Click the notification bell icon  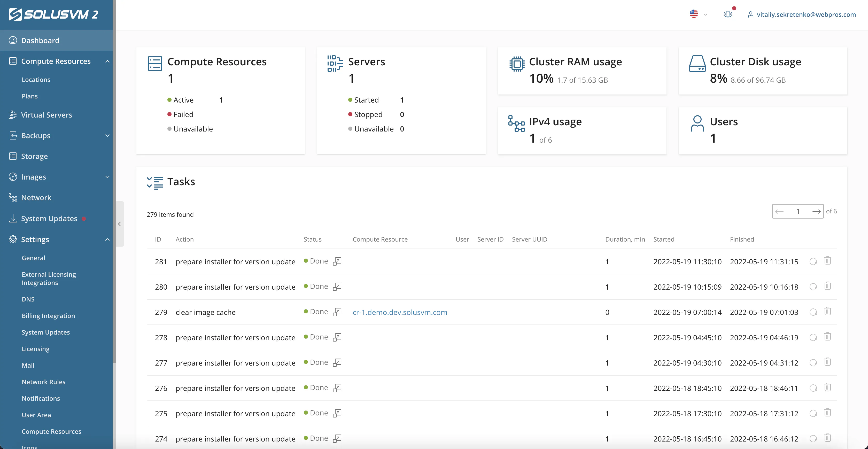pyautogui.click(x=728, y=14)
